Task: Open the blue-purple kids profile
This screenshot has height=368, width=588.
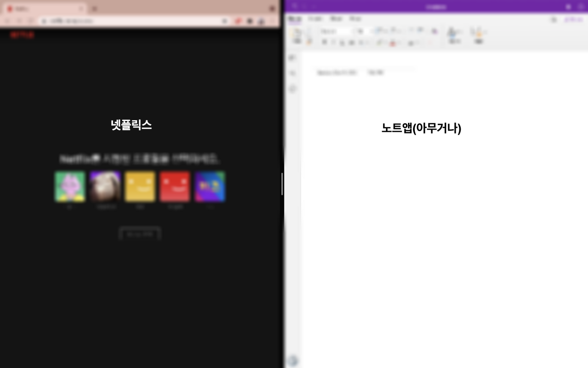Action: click(x=210, y=187)
